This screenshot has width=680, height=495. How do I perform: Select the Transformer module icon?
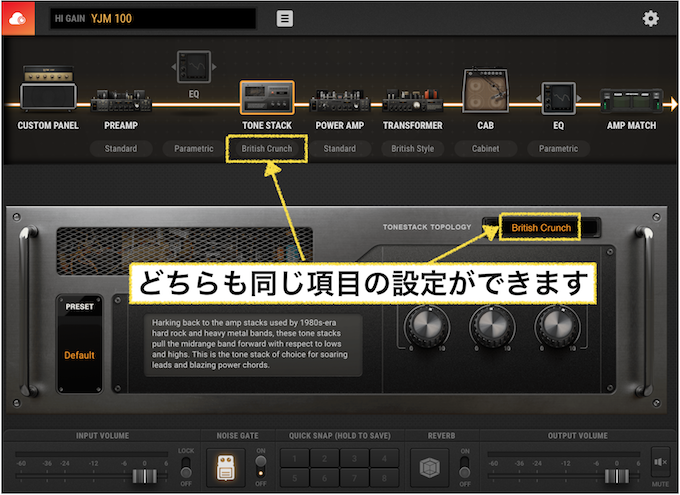point(412,101)
